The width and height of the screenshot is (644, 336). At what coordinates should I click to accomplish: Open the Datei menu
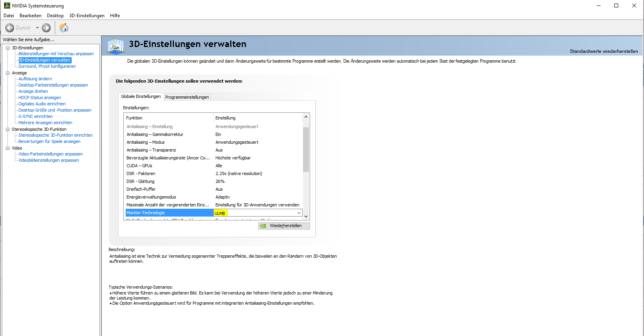pos(9,16)
